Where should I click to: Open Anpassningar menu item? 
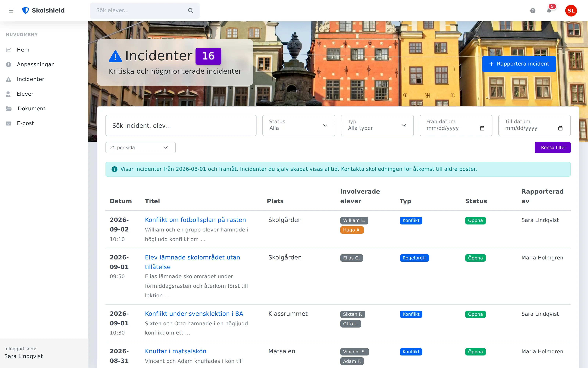(35, 65)
